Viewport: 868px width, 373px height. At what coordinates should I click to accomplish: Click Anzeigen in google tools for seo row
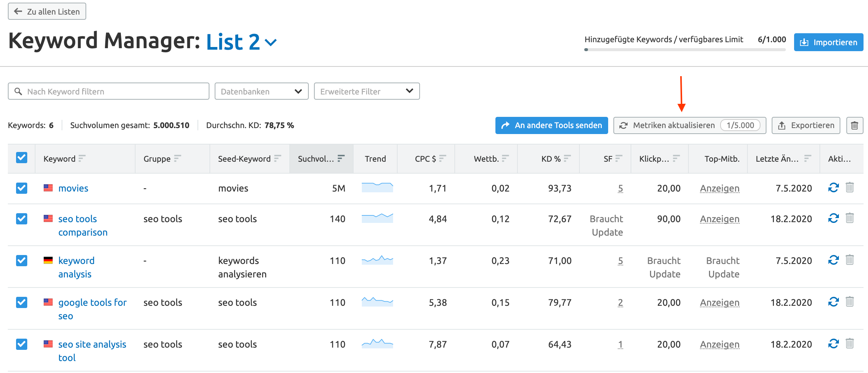point(719,302)
